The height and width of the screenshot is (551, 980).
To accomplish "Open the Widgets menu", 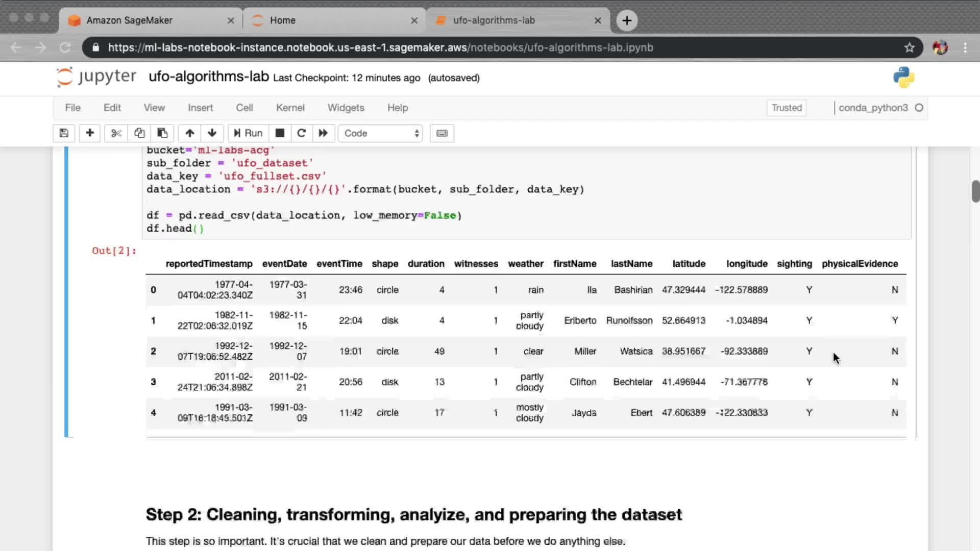I will point(346,108).
